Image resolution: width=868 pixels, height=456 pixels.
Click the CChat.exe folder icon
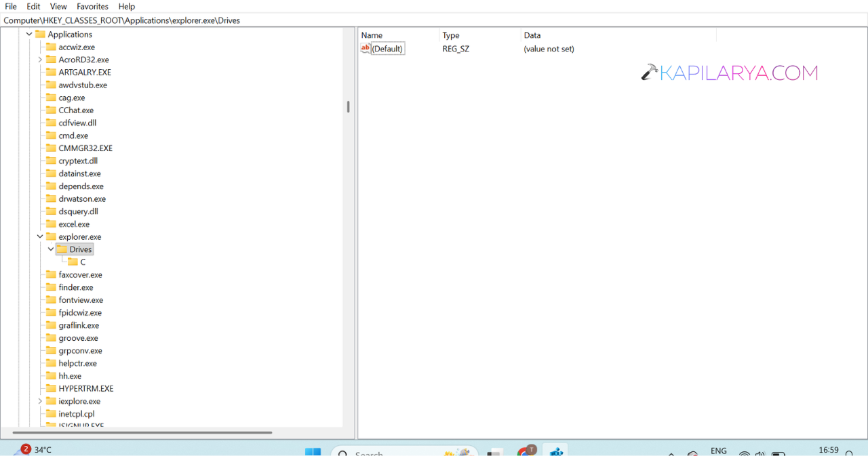[51, 110]
